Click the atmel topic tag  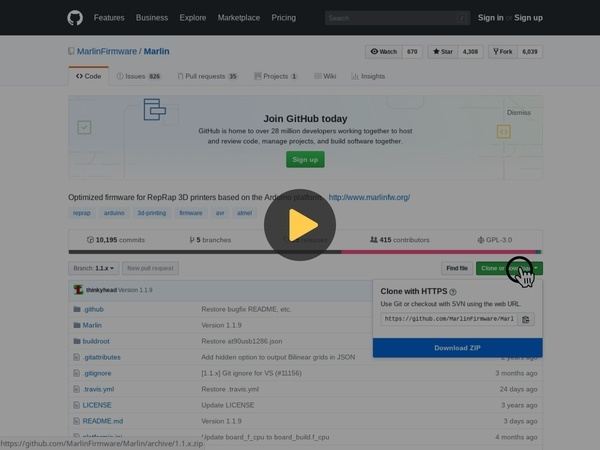pyautogui.click(x=244, y=213)
